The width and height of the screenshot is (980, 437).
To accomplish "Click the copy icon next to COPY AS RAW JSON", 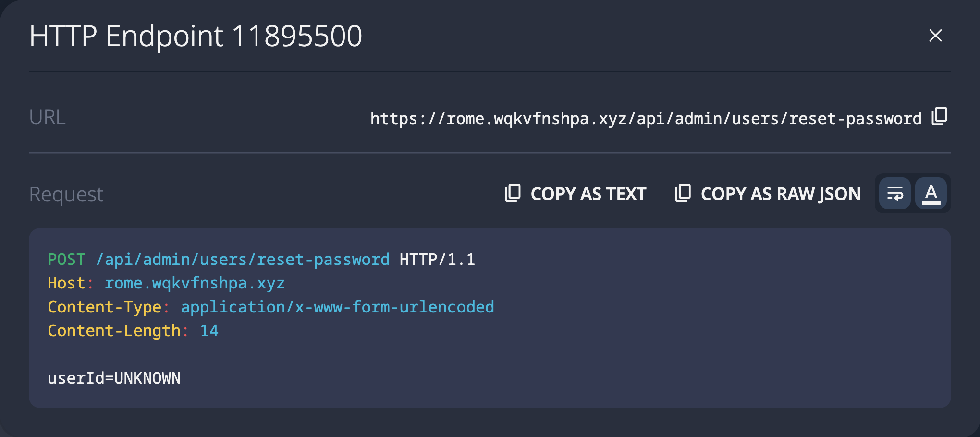I will click(683, 193).
